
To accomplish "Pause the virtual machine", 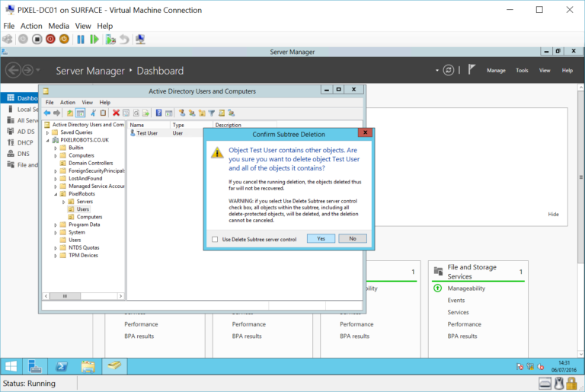I will tap(81, 39).
